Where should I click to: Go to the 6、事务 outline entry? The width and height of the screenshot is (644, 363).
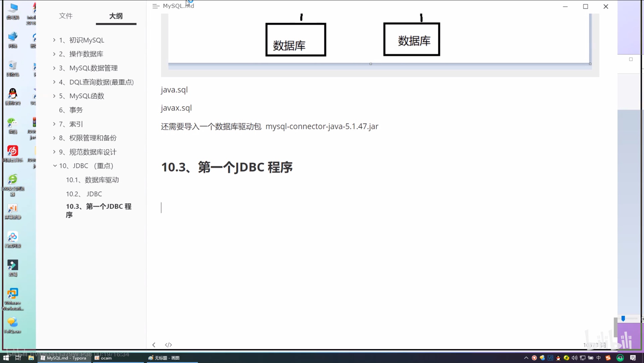(x=71, y=110)
